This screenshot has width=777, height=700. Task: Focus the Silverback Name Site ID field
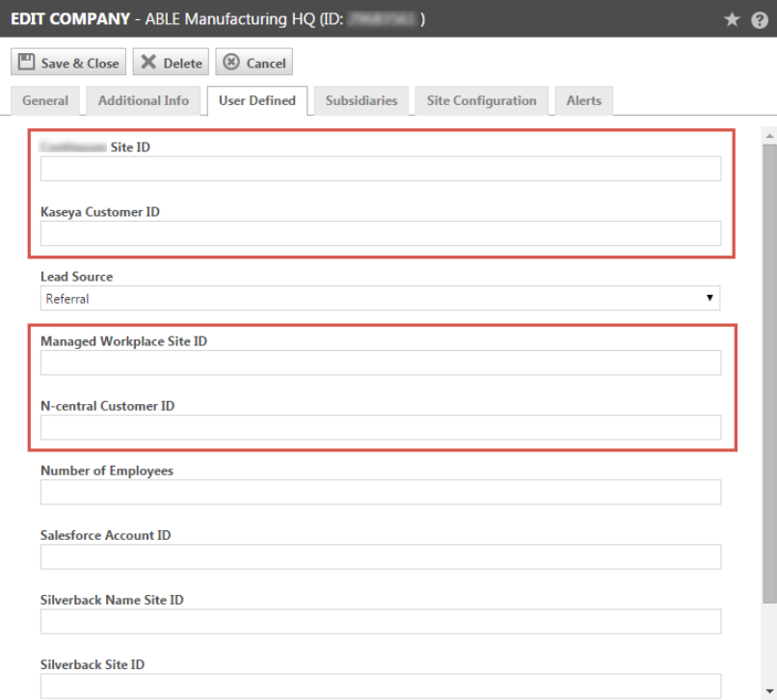click(380, 621)
